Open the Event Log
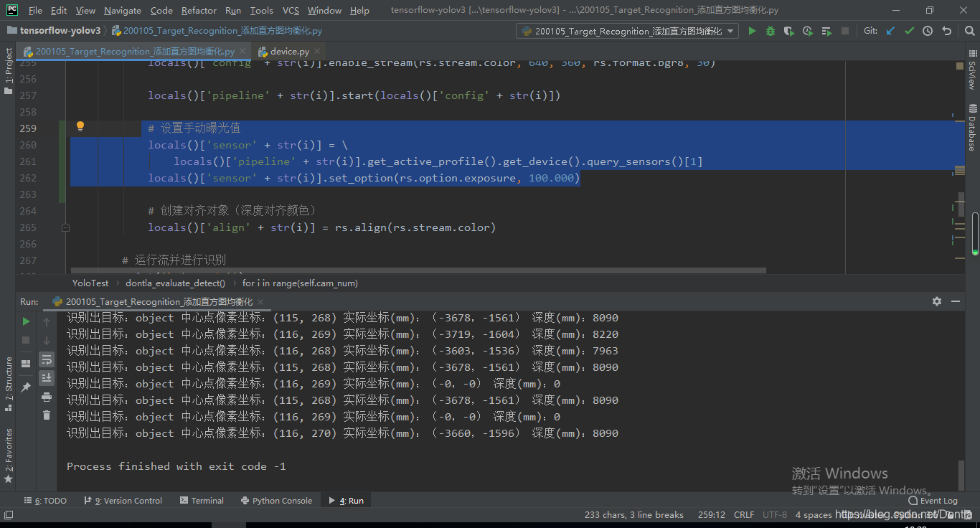The width and height of the screenshot is (980, 528). 933,501
